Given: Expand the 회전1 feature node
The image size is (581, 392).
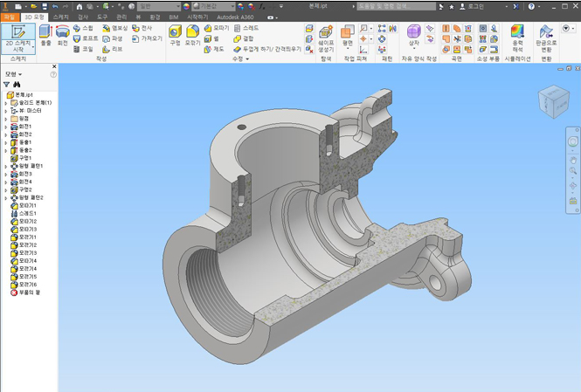Looking at the screenshot, I should (5, 127).
